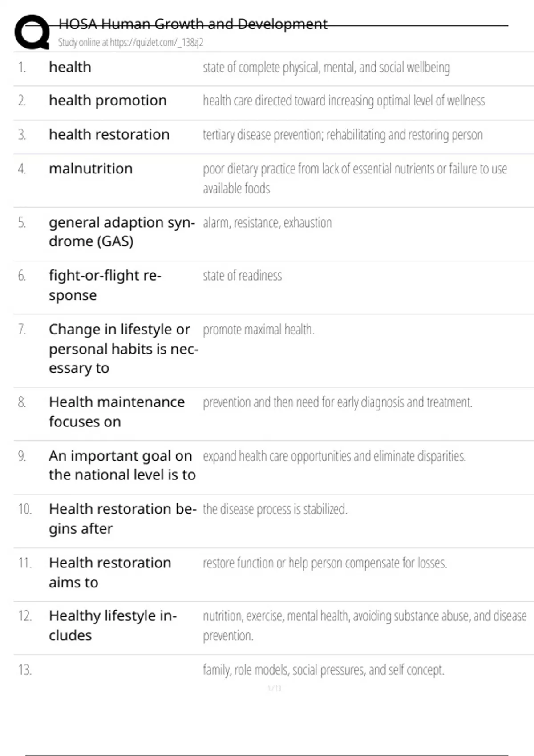The image size is (534, 756).
Task: Click the 'alarm, resistance, exhaustion' definition
Action: (x=267, y=222)
